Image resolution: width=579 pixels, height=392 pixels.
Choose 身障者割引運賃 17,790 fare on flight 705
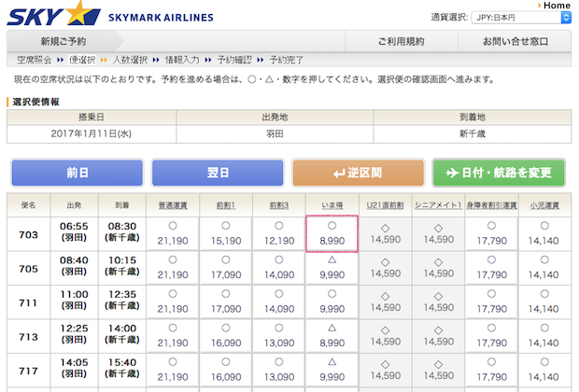coord(491,276)
